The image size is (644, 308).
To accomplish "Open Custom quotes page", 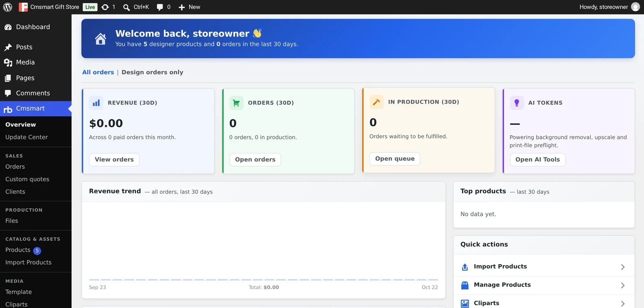I will click(x=27, y=179).
